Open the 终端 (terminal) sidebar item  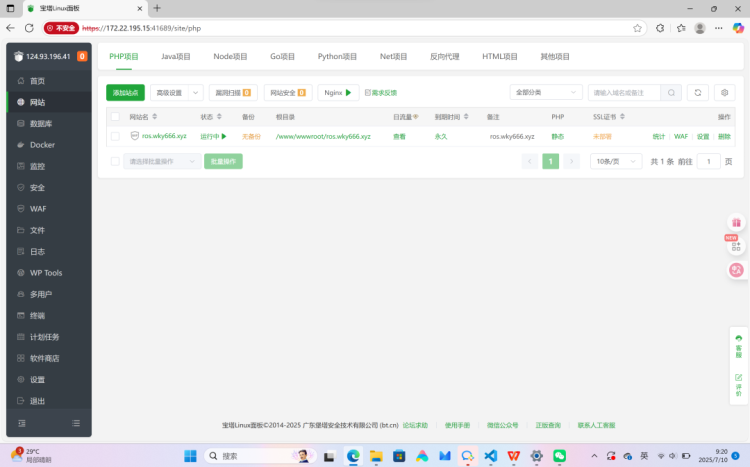tap(37, 316)
